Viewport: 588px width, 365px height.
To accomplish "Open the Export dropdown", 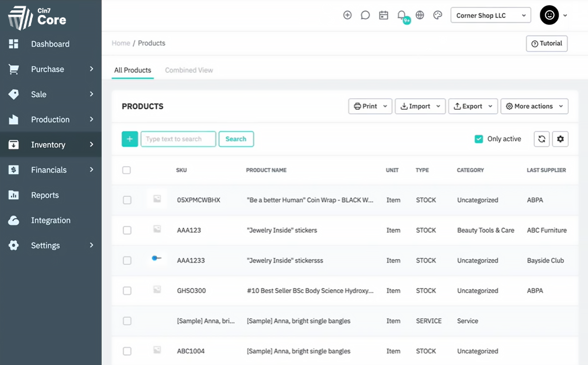I will coord(473,106).
